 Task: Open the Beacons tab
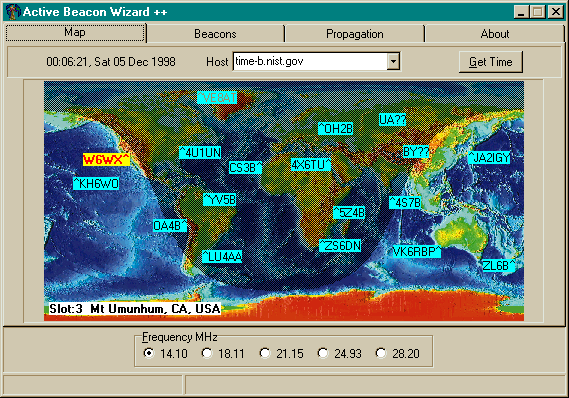pyautogui.click(x=215, y=34)
